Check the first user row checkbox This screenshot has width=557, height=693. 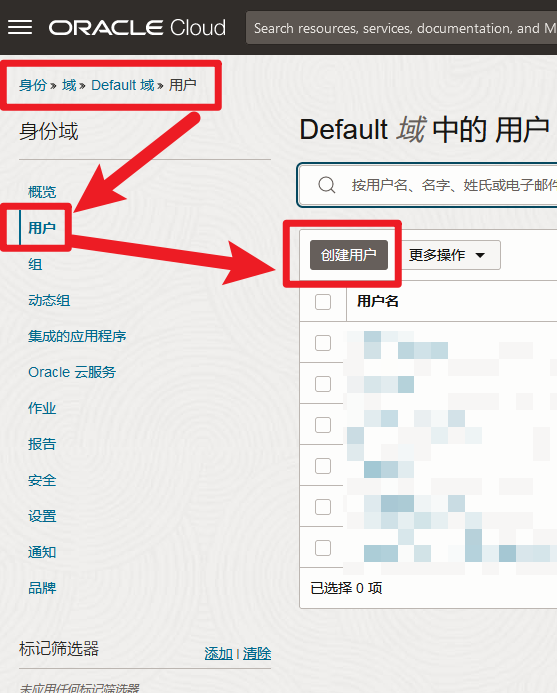point(323,343)
